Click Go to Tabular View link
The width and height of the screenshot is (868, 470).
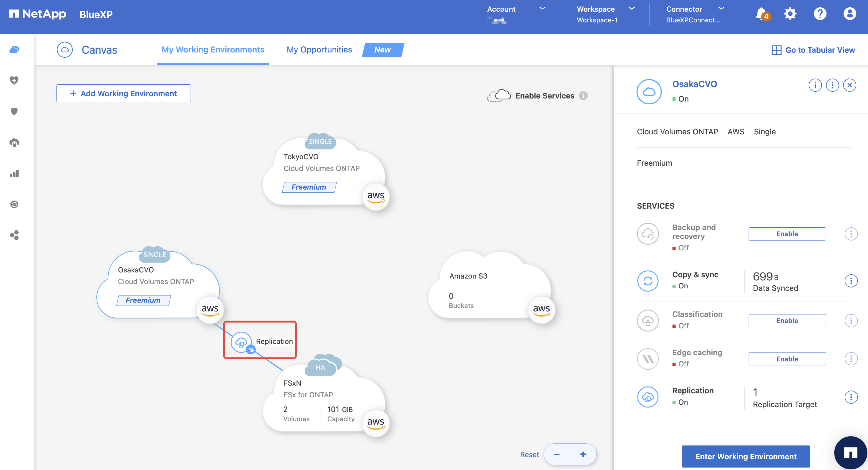pos(813,50)
